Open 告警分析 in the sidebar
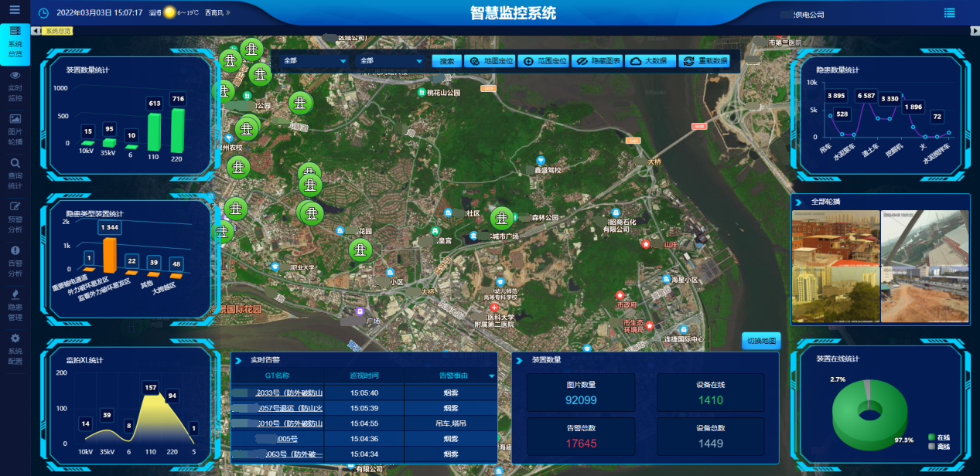Image resolution: width=980 pixels, height=476 pixels. click(x=15, y=261)
